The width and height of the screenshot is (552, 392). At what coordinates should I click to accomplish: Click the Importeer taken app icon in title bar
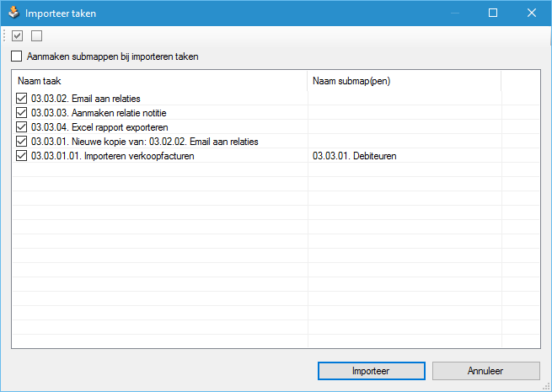coord(13,13)
